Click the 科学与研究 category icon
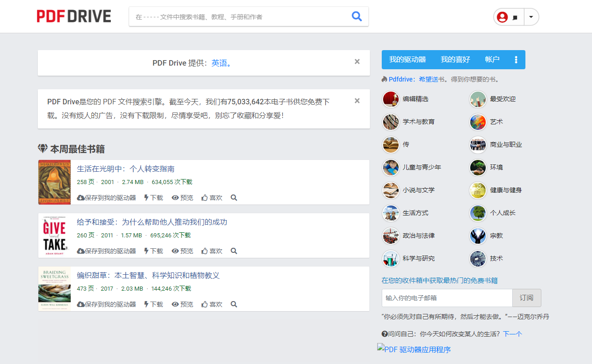 [391, 258]
